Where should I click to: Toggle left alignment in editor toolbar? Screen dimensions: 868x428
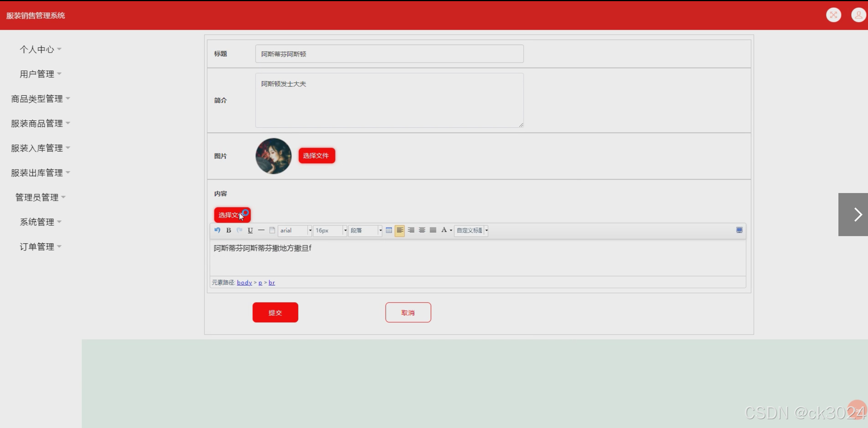pos(400,230)
